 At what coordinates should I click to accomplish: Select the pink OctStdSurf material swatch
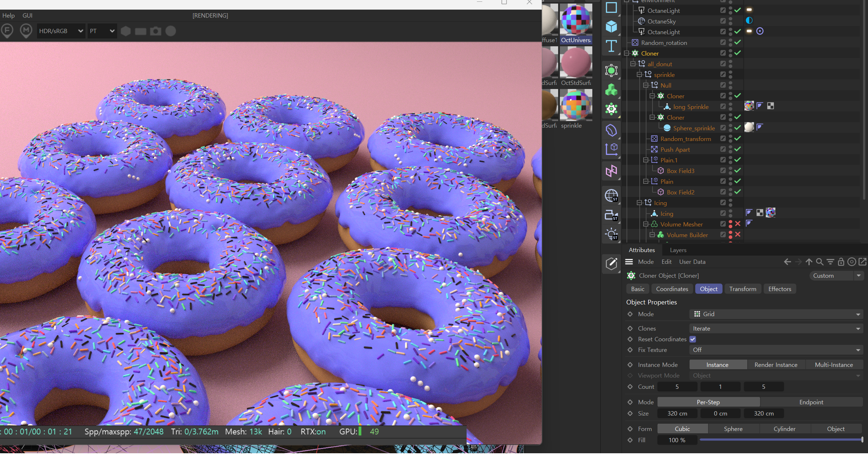pos(576,62)
